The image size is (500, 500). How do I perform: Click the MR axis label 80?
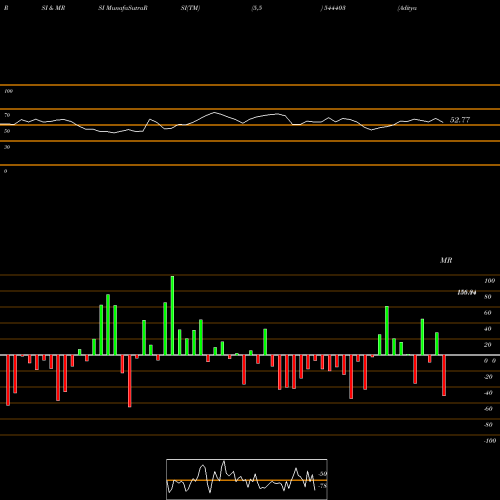(x=488, y=297)
